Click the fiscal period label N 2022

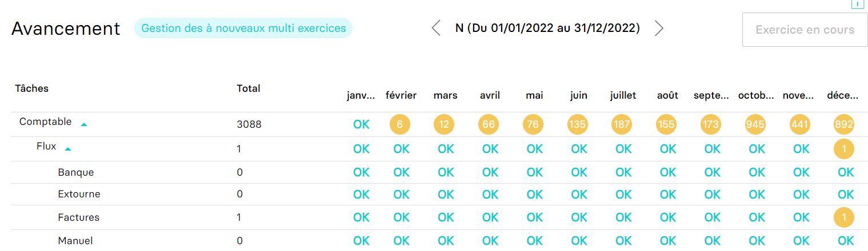coord(547,28)
